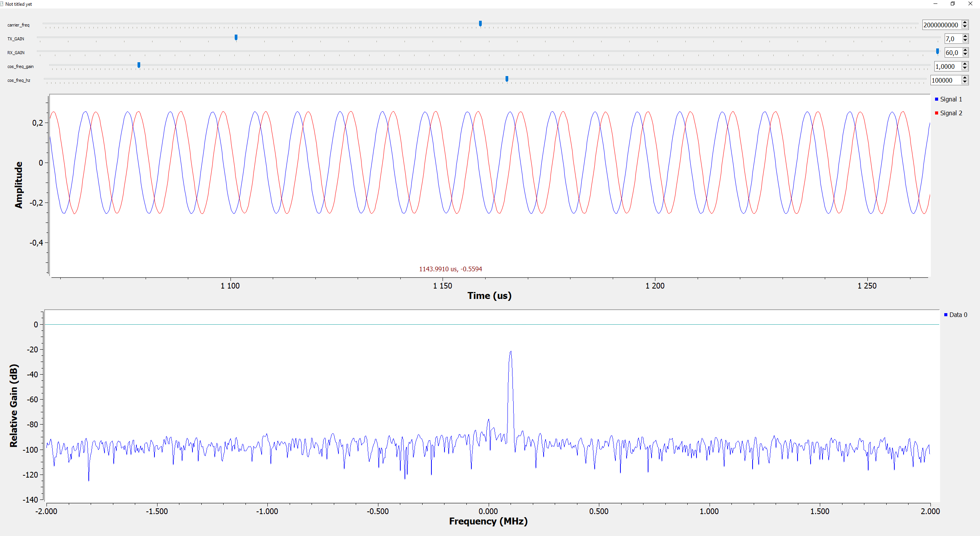
Task: Focus the carrier_freq value field showing 2000000000
Action: point(942,25)
